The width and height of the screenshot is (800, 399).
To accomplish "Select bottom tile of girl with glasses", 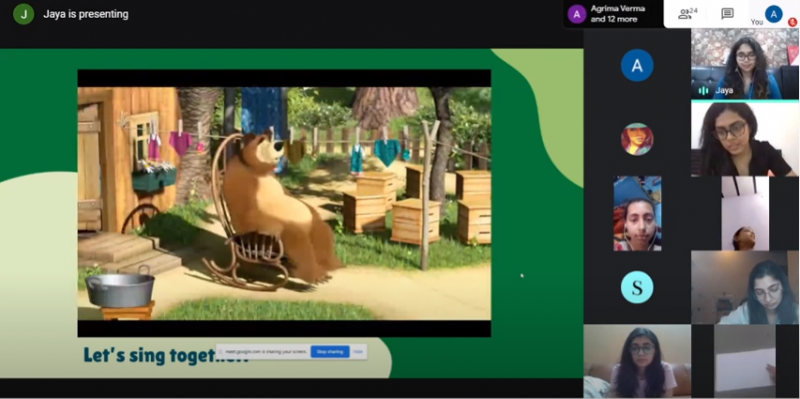I will 637,361.
